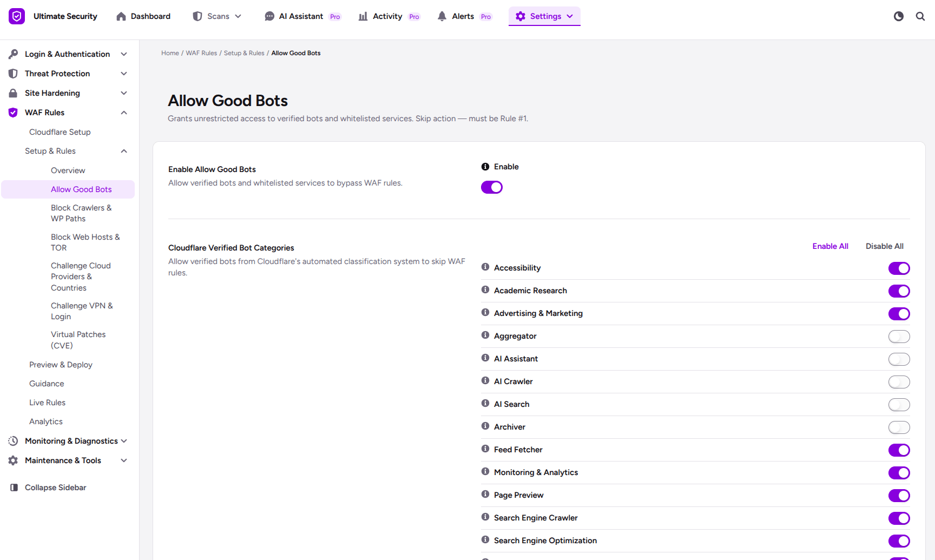Open the Settings dropdown in top bar
This screenshot has height=560, width=935.
[x=544, y=16]
